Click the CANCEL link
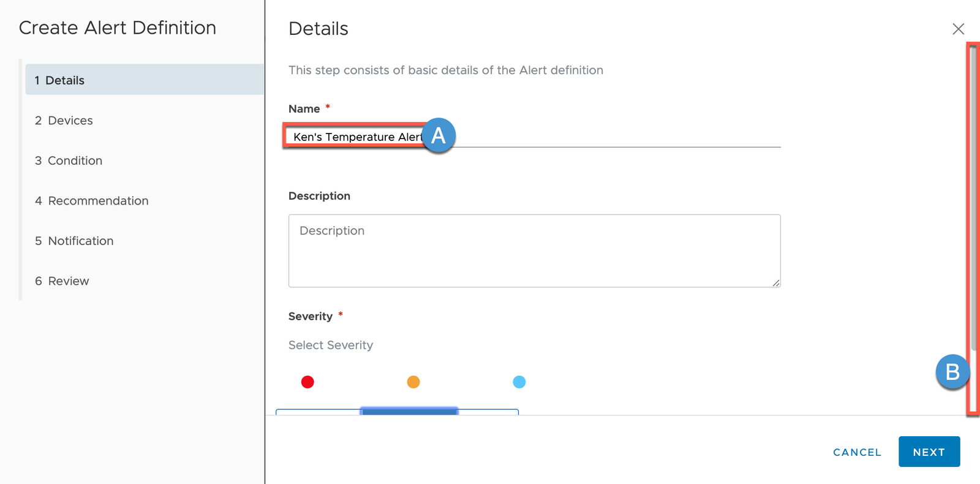This screenshot has height=484, width=980. 857,452
